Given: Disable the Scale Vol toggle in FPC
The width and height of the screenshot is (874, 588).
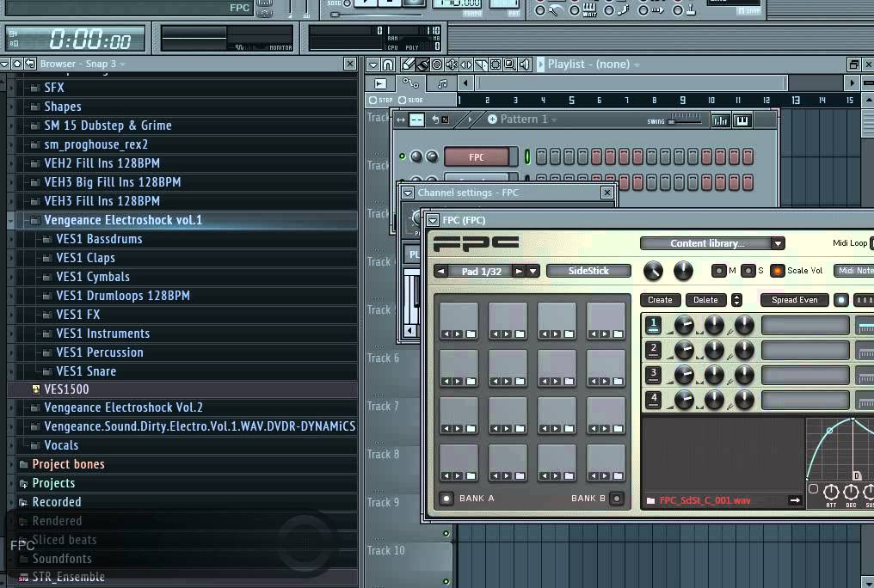Looking at the screenshot, I should [777, 271].
